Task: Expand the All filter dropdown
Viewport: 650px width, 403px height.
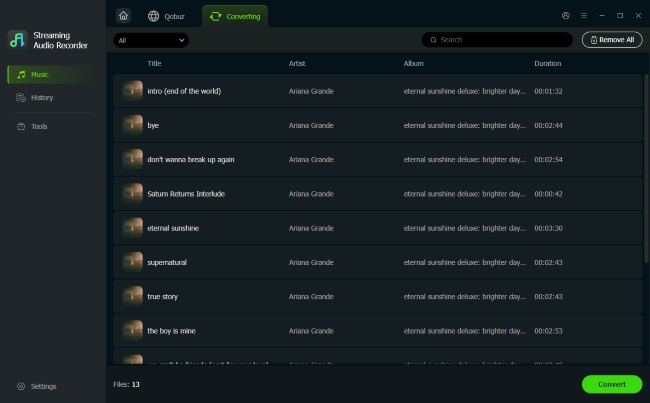Action: [x=151, y=40]
